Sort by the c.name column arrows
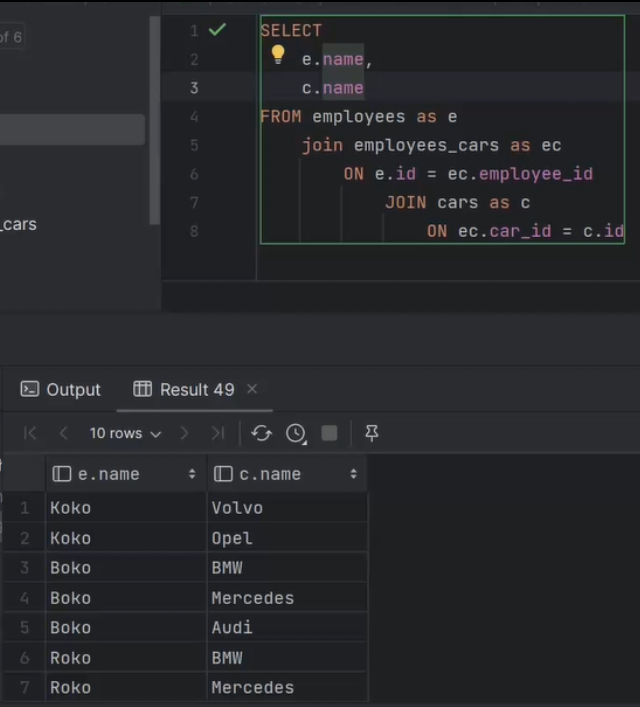The image size is (640, 707). click(353, 474)
